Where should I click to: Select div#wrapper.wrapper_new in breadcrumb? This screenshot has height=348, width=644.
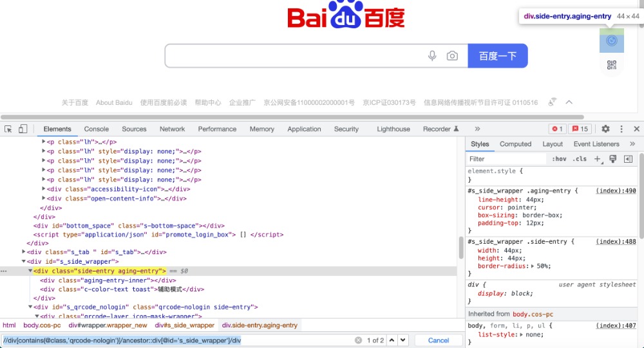108,325
